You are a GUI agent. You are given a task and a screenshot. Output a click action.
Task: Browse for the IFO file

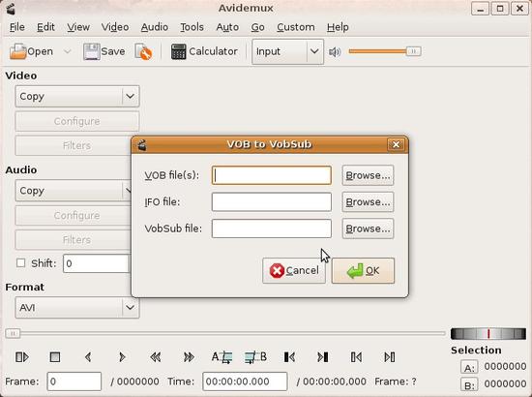click(x=369, y=202)
